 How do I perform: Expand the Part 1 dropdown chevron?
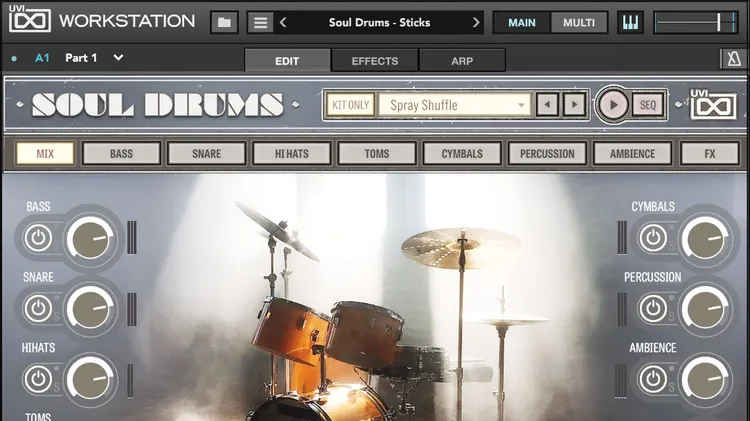[x=118, y=58]
